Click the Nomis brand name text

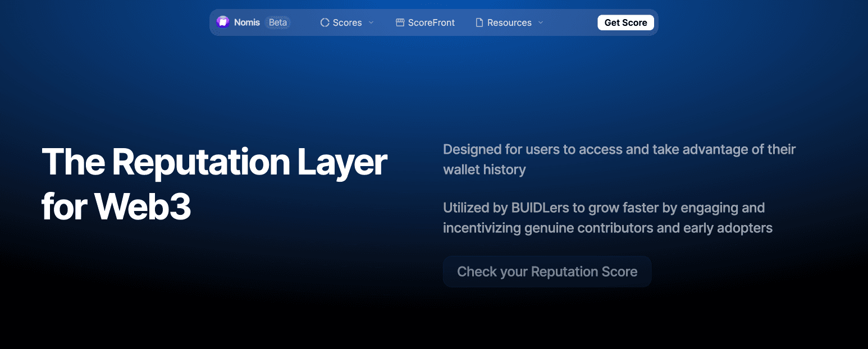[x=246, y=22]
